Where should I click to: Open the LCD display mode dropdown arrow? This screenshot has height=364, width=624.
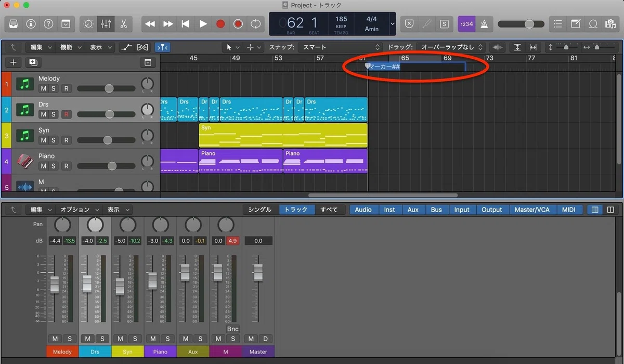coord(393,24)
